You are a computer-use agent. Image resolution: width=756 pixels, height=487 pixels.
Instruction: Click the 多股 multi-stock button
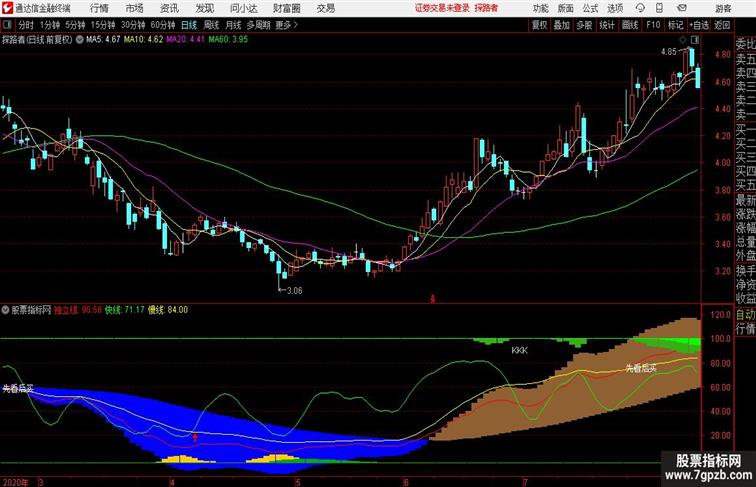(584, 25)
